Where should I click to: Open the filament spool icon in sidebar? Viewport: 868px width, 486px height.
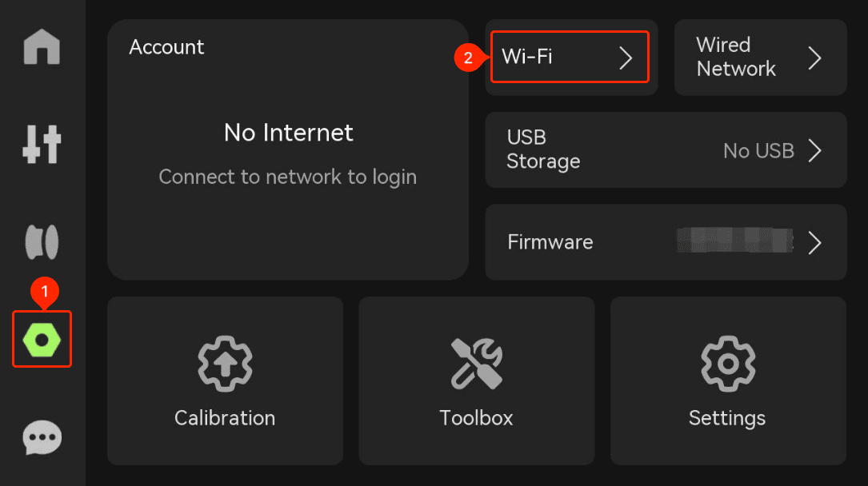(42, 241)
